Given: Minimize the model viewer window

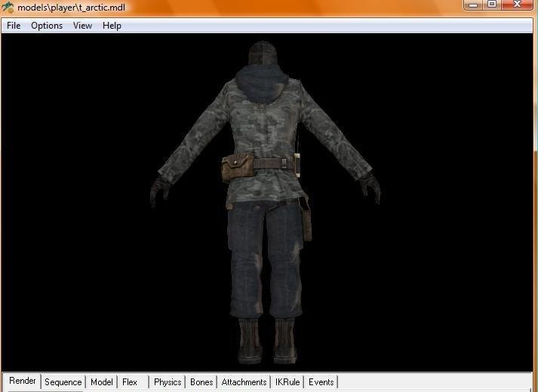Looking at the screenshot, I should 474,5.
